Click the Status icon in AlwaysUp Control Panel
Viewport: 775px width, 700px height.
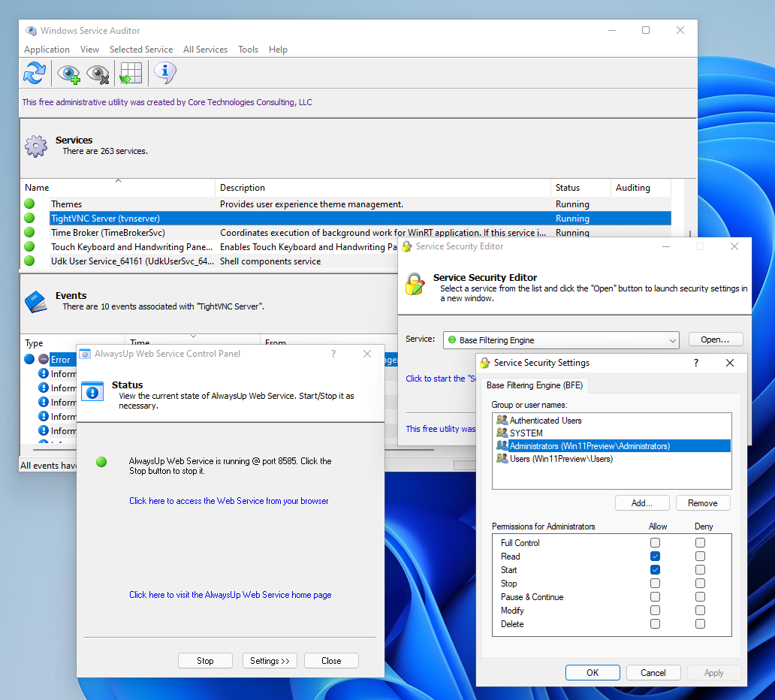pos(92,391)
